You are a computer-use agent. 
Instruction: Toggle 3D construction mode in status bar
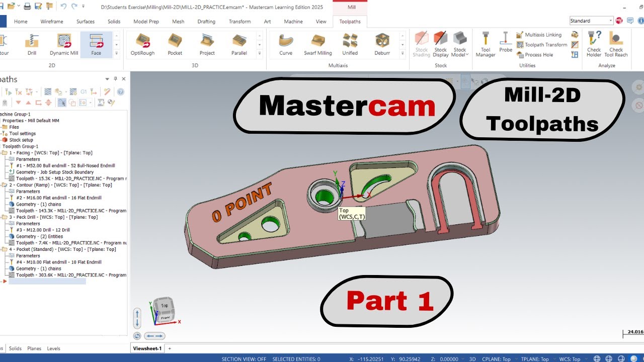(472, 359)
